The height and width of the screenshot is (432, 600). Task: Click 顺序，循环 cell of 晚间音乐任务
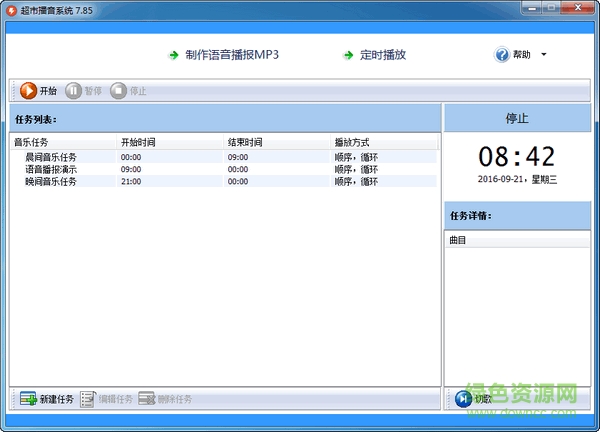(x=356, y=181)
